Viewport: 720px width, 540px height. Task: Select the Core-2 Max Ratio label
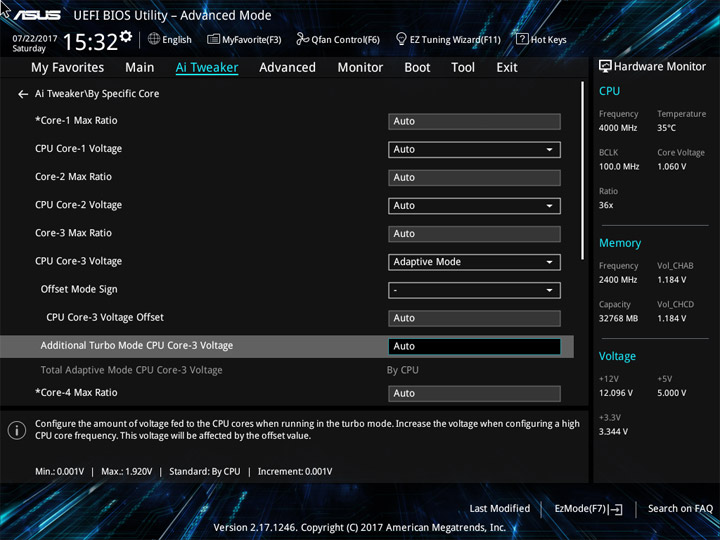tap(73, 177)
